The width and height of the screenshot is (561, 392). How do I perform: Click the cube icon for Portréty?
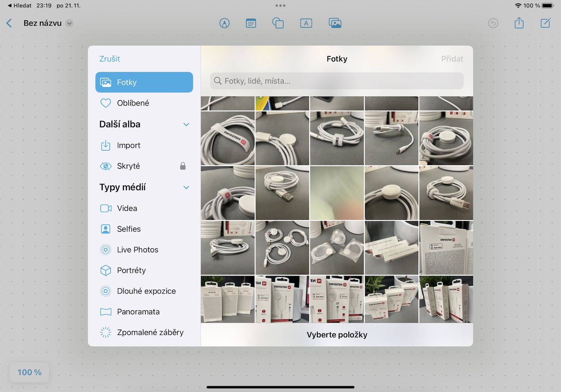tap(106, 270)
